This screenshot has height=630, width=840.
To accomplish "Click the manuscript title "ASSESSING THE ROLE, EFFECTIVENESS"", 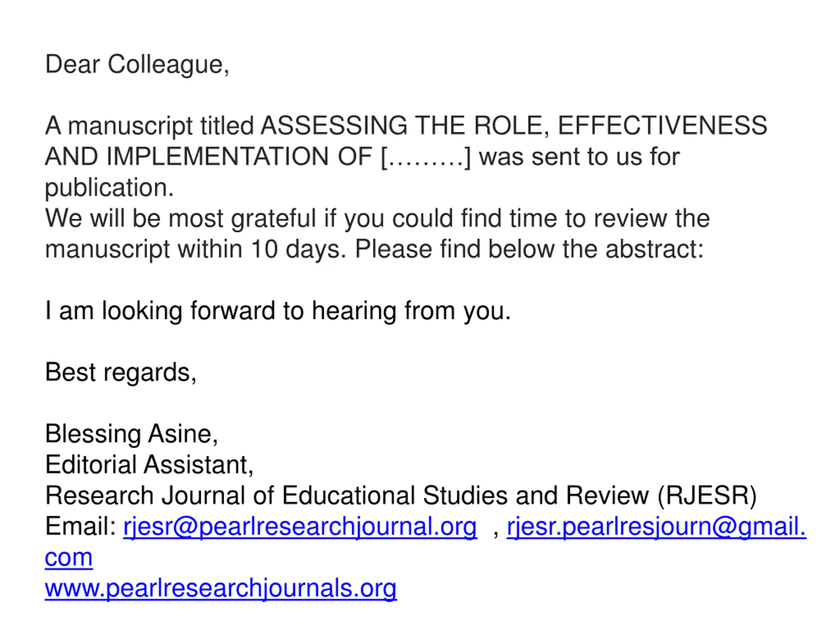I will click(x=514, y=125).
